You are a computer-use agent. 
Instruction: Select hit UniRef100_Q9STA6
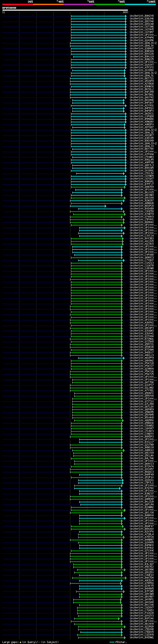point(142,21)
